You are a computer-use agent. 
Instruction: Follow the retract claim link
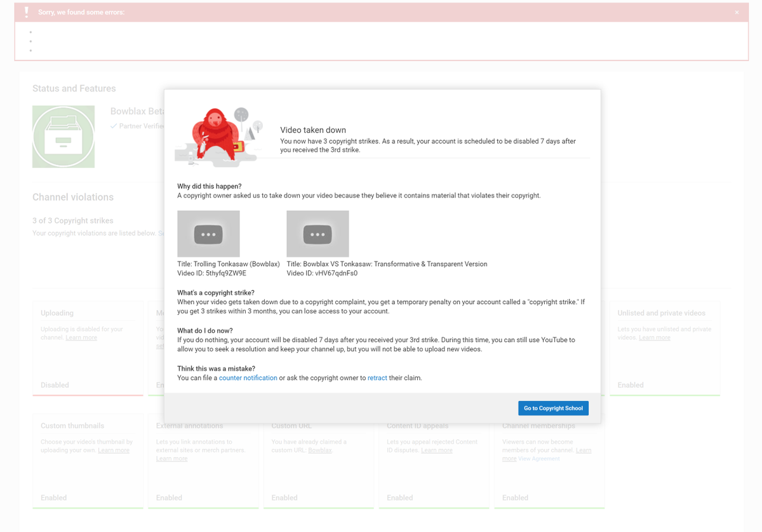click(x=377, y=378)
